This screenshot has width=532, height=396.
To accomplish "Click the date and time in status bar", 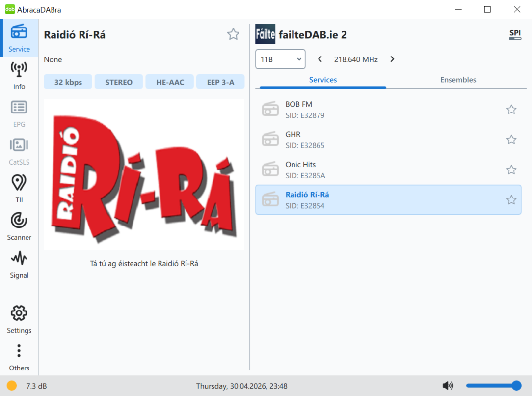I will tap(241, 386).
